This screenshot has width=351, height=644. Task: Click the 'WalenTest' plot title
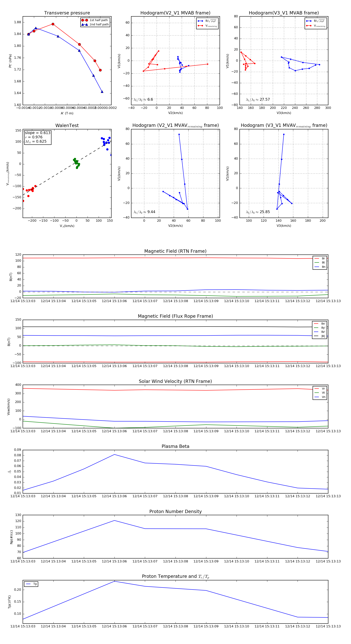click(x=67, y=125)
